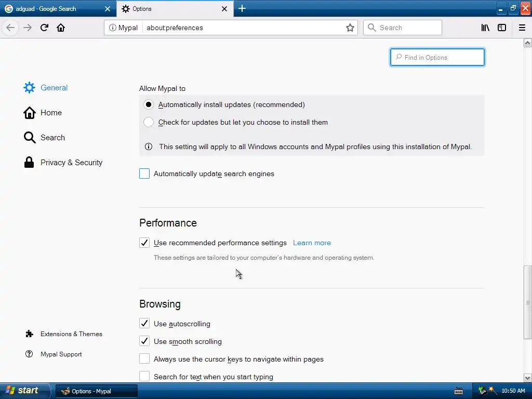Click the toolbar Search box
Image resolution: width=532 pixels, height=399 pixels.
403,28
